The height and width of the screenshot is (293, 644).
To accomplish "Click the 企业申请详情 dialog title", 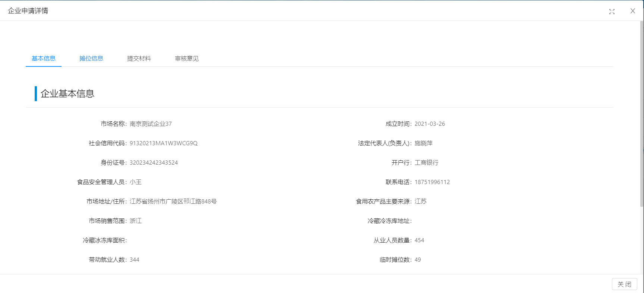I will [28, 11].
